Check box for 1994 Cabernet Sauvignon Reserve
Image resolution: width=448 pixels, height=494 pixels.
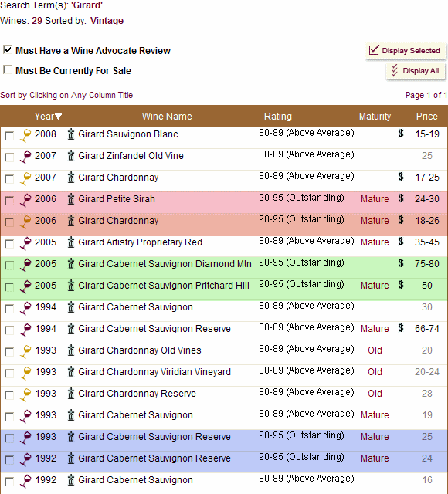pos(9,330)
